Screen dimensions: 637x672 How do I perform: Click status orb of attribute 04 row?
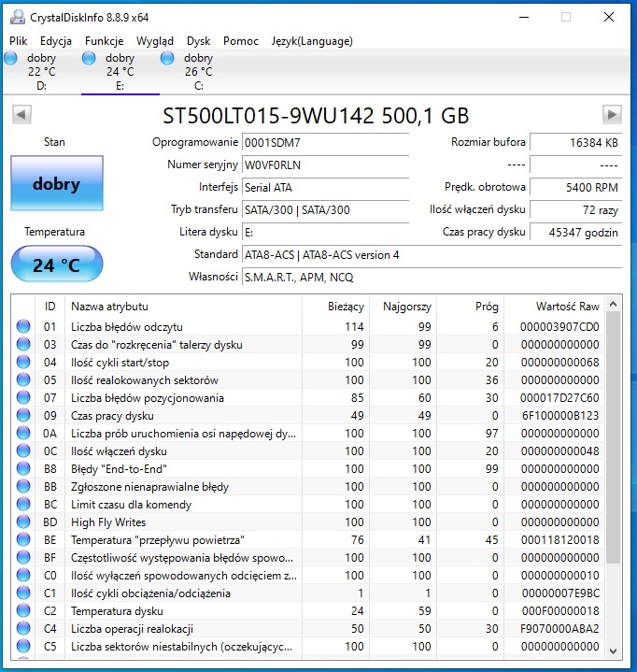(23, 362)
